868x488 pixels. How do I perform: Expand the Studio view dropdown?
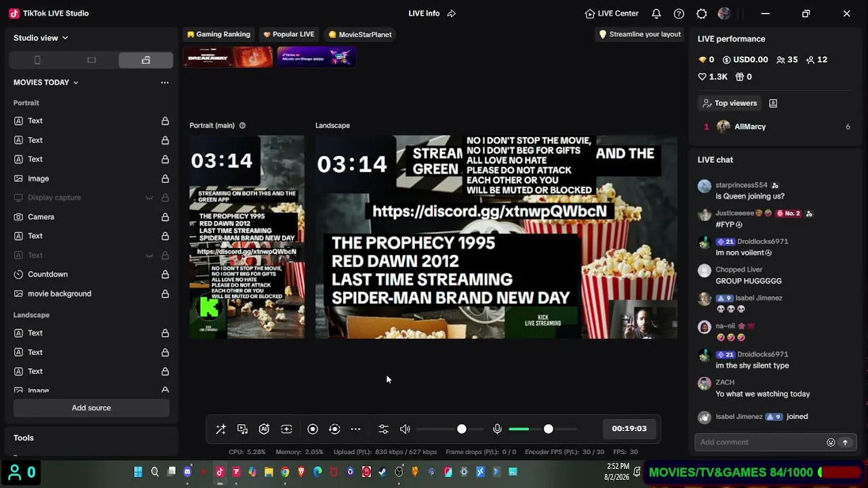[x=41, y=38]
